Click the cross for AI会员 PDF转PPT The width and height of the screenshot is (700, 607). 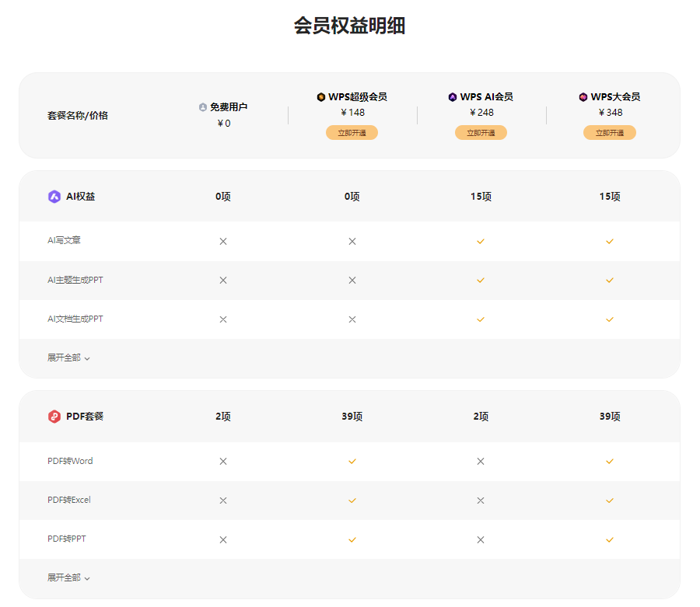481,539
